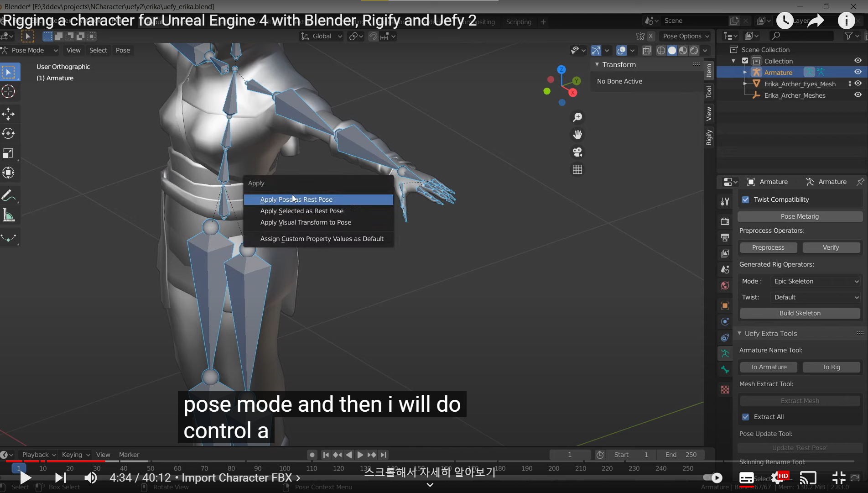868x493 pixels.
Task: Select the Select Box tool
Action: click(x=9, y=72)
